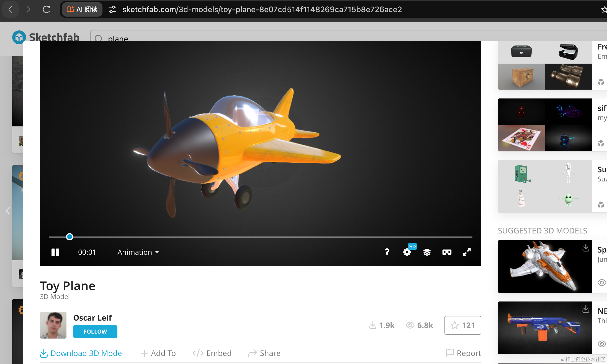Image resolution: width=607 pixels, height=364 pixels.
Task: Click the middle of animation progress track
Action: pos(260,237)
